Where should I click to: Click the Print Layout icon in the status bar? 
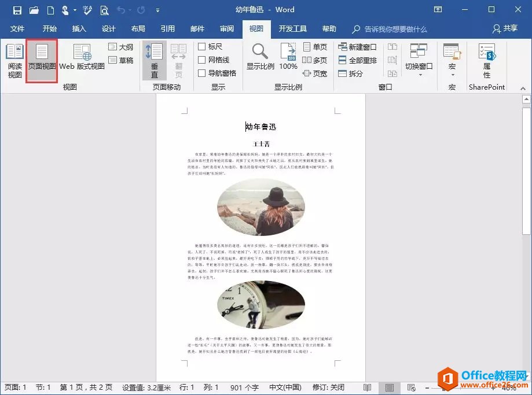pos(389,387)
